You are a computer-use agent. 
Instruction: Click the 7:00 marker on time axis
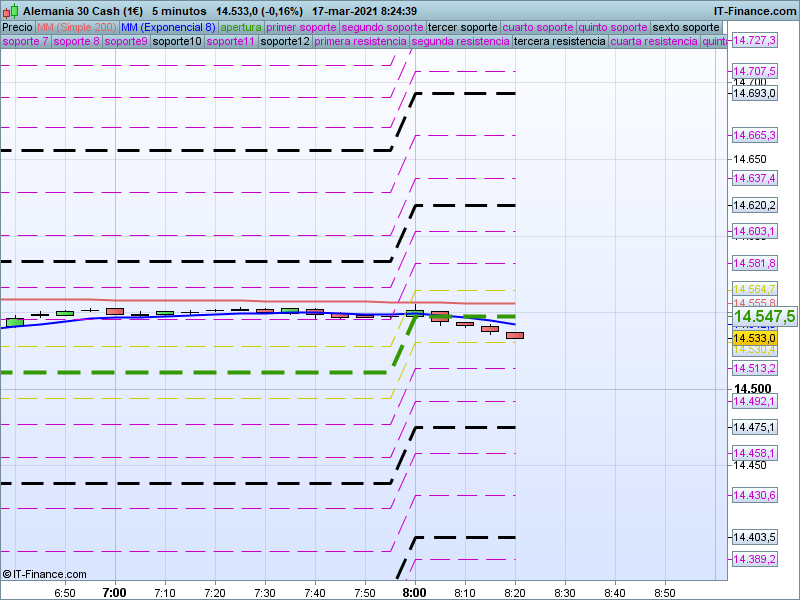click(x=114, y=592)
